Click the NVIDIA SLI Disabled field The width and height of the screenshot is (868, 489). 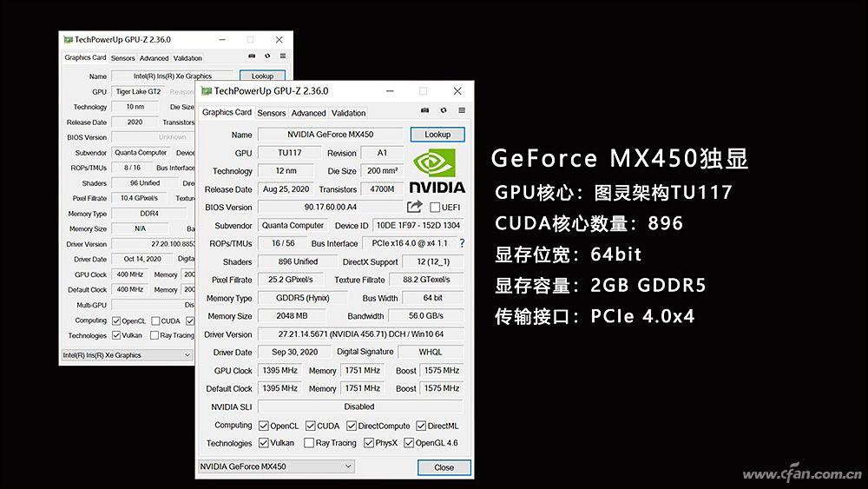coord(359,406)
